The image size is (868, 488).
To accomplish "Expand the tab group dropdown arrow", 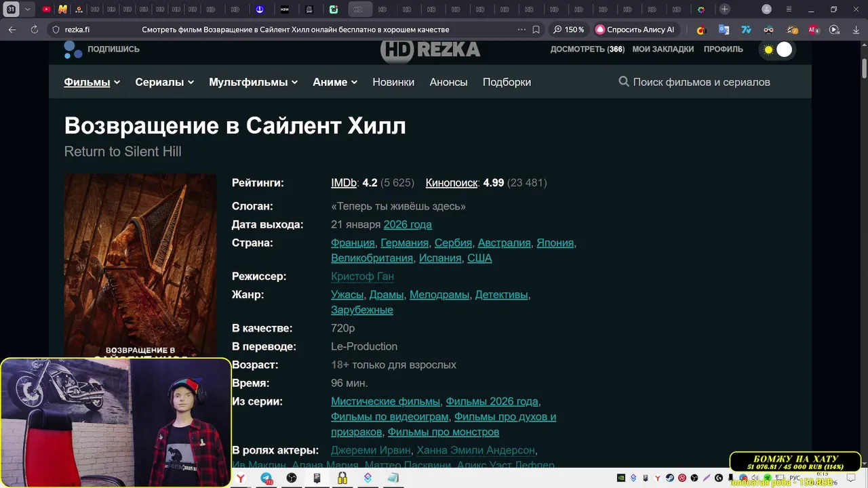I will pos(27,9).
